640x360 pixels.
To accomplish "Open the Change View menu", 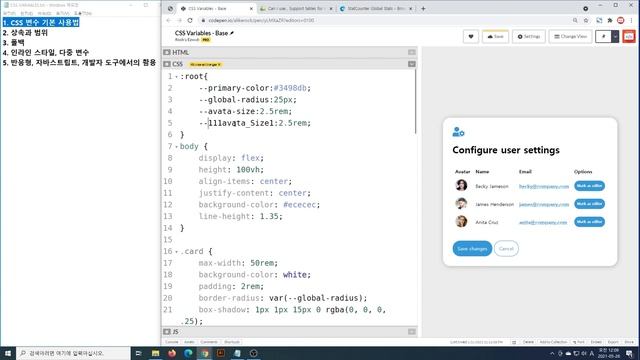I will (570, 36).
